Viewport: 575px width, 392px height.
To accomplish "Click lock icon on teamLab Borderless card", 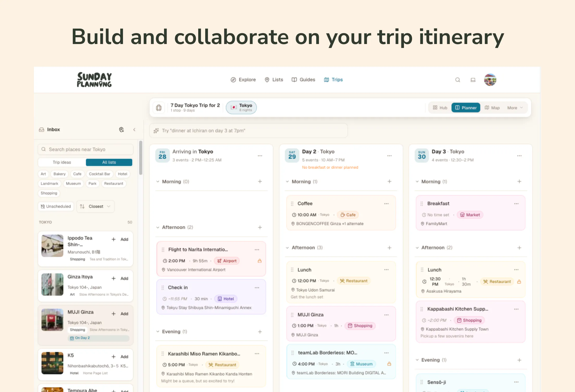I will point(389,364).
